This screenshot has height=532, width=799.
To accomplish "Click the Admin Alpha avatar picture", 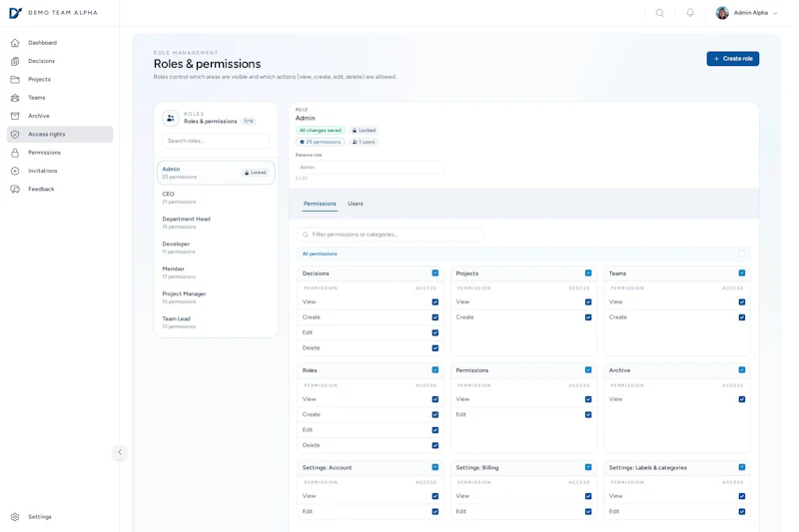I will coord(722,13).
